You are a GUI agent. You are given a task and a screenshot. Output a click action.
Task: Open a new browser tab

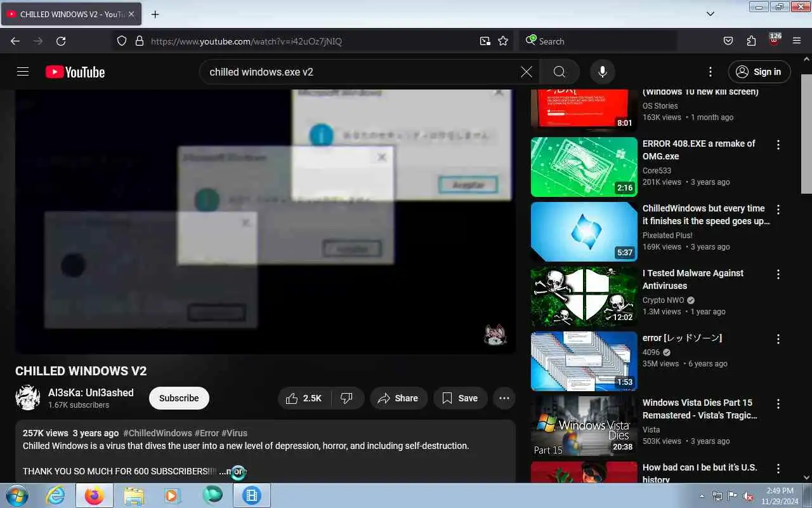tap(155, 14)
